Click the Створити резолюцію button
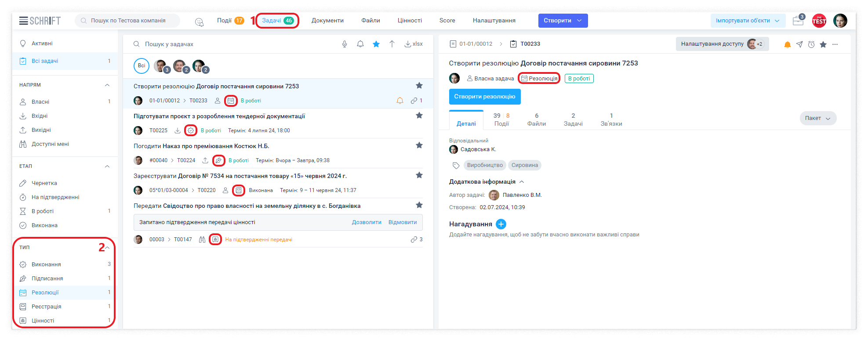This screenshot has width=868, height=341. [x=484, y=97]
